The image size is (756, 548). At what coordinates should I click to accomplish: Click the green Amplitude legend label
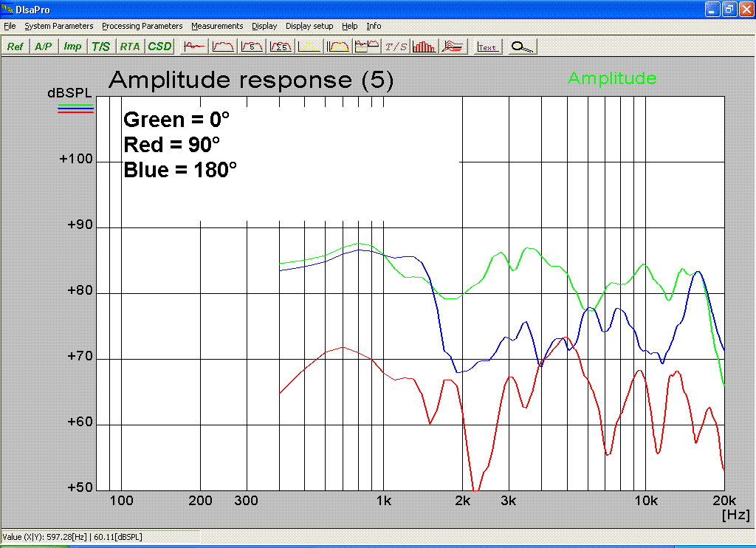pos(612,78)
